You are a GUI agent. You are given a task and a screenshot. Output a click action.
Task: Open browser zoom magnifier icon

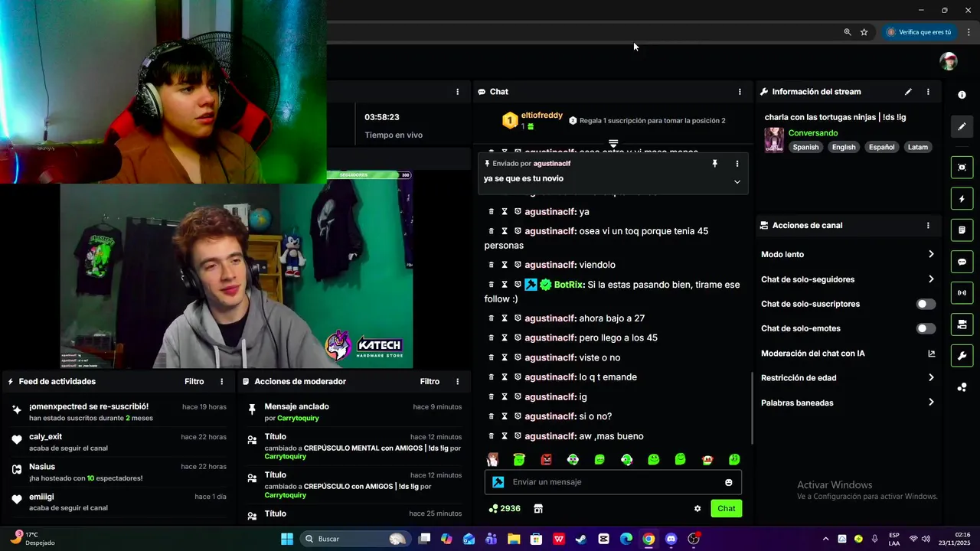pyautogui.click(x=848, y=32)
